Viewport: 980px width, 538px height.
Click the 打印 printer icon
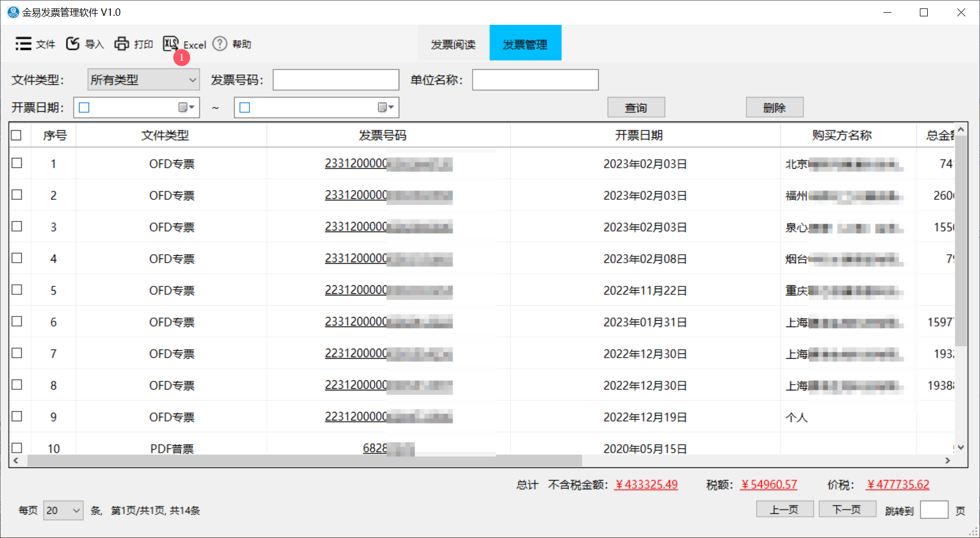pos(122,44)
